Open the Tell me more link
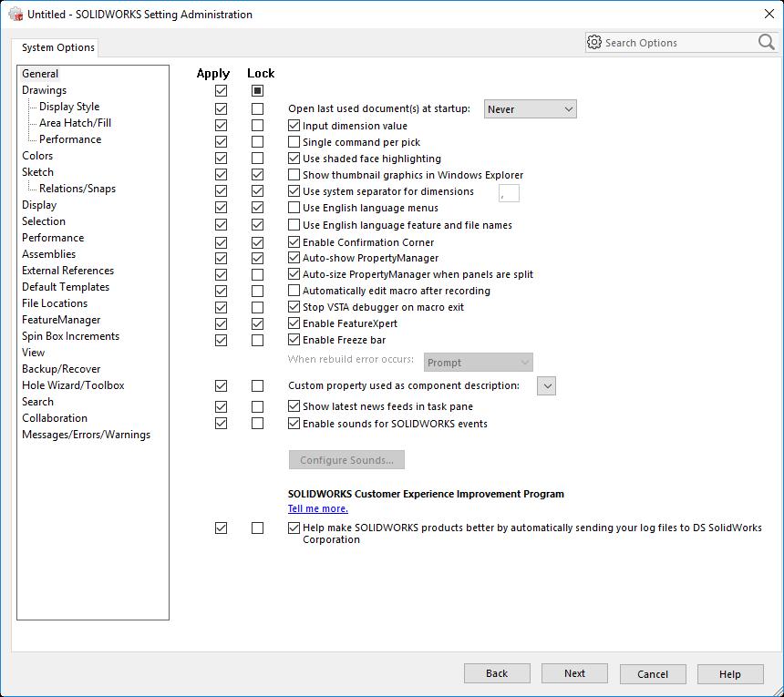The height and width of the screenshot is (697, 784). [318, 508]
